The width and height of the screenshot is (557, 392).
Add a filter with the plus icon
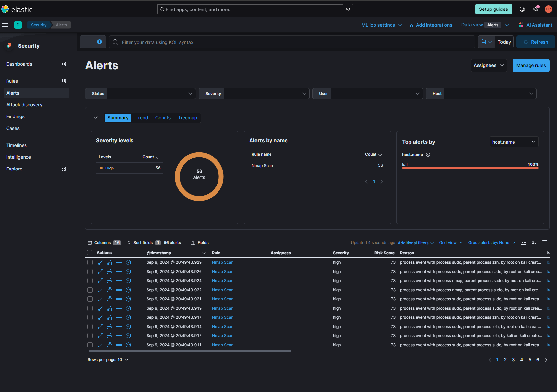(100, 42)
